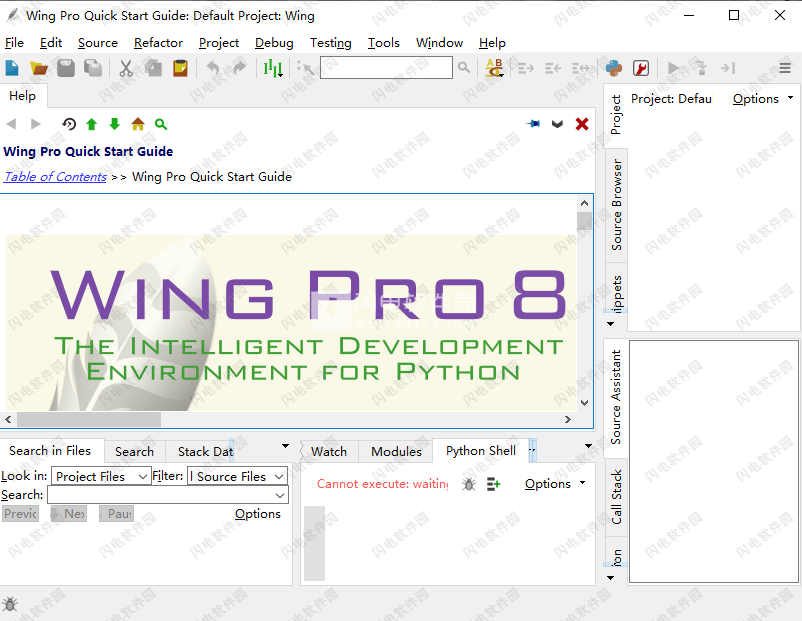Click the Undo arrow icon
This screenshot has height=621, width=802.
point(211,68)
